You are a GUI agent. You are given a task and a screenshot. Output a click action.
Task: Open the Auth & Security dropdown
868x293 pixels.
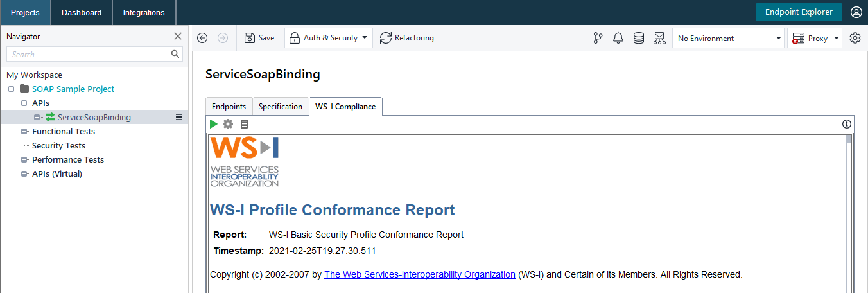[329, 38]
